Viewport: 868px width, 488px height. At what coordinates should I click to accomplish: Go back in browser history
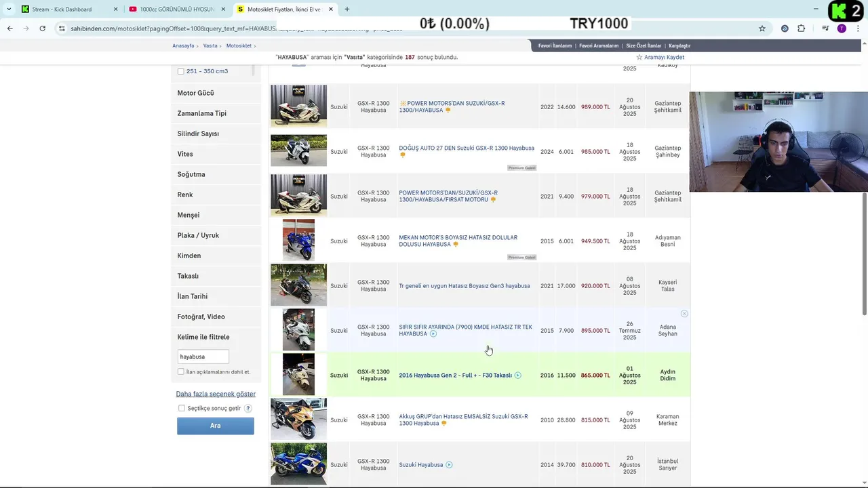[9, 28]
